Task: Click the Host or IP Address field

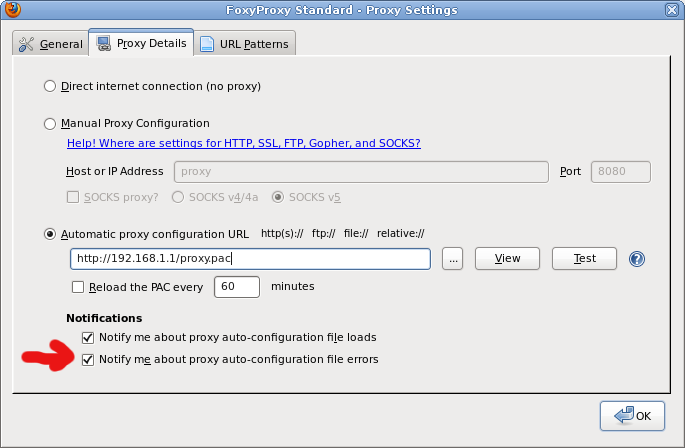Action: (x=361, y=172)
